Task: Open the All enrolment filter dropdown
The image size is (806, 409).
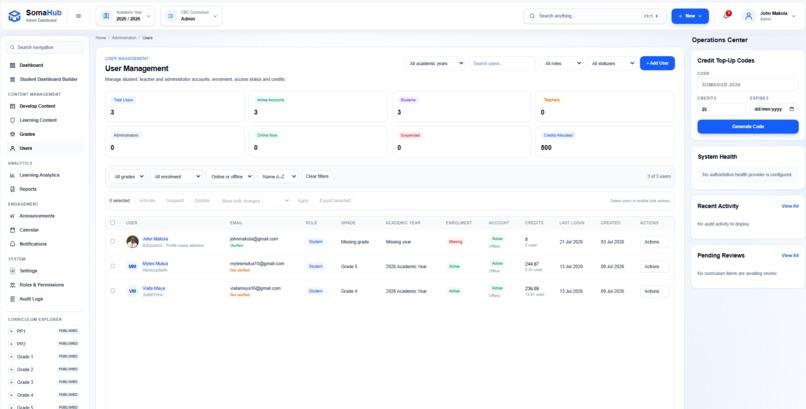Action: pos(176,176)
